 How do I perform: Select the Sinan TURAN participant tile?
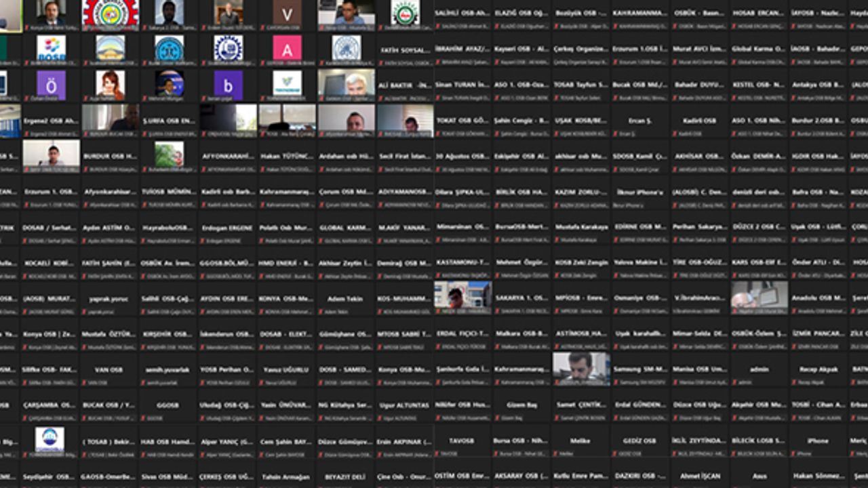(x=463, y=85)
